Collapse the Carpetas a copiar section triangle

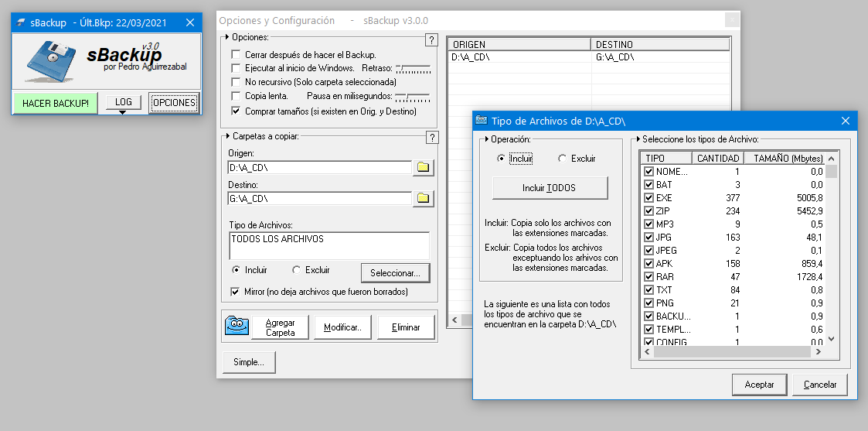[x=226, y=135]
